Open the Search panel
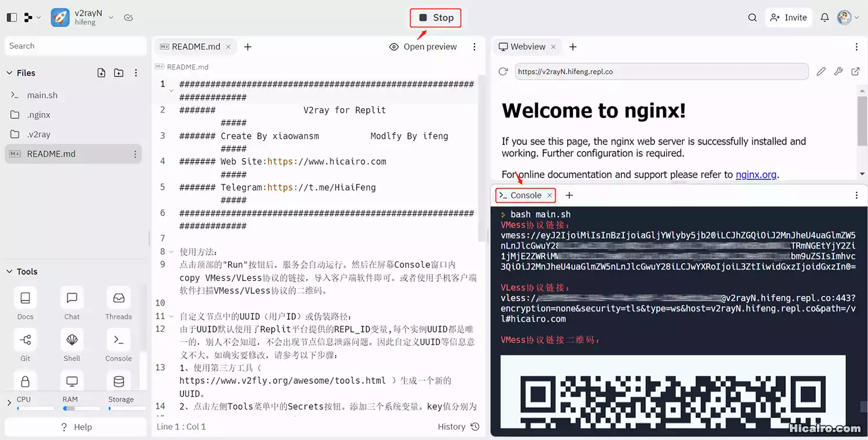 pos(752,17)
